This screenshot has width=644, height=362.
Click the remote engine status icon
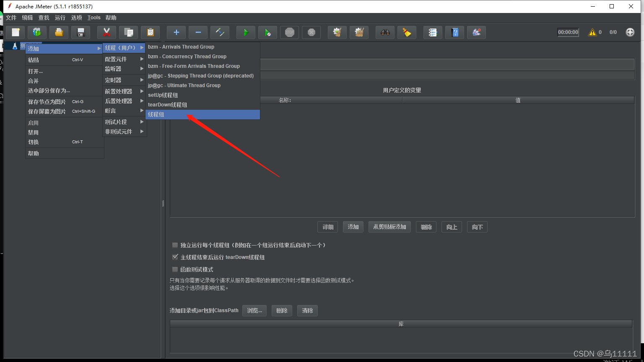pos(630,32)
